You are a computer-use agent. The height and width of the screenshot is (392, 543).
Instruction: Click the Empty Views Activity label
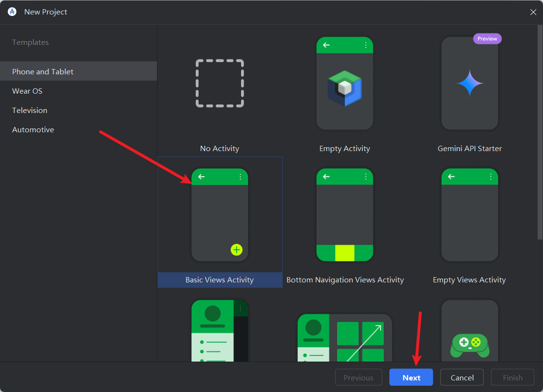469,280
